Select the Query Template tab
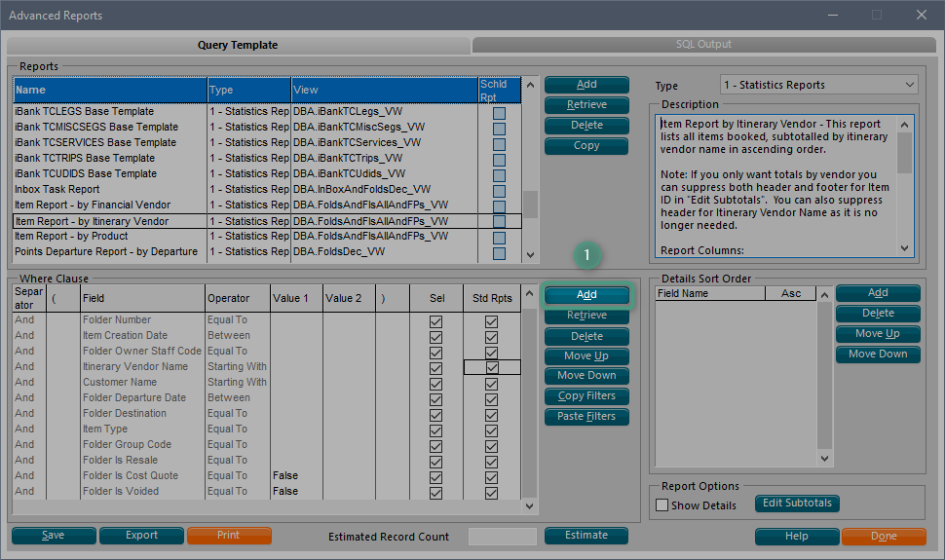 (x=238, y=45)
